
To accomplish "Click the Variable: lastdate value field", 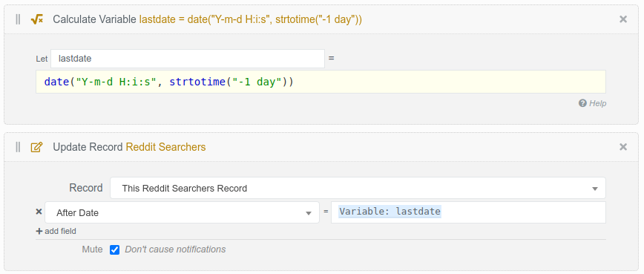I will [x=468, y=212].
